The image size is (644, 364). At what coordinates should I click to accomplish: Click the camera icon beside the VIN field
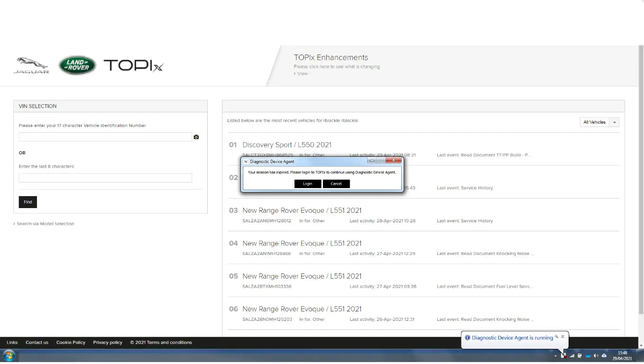[x=196, y=137]
